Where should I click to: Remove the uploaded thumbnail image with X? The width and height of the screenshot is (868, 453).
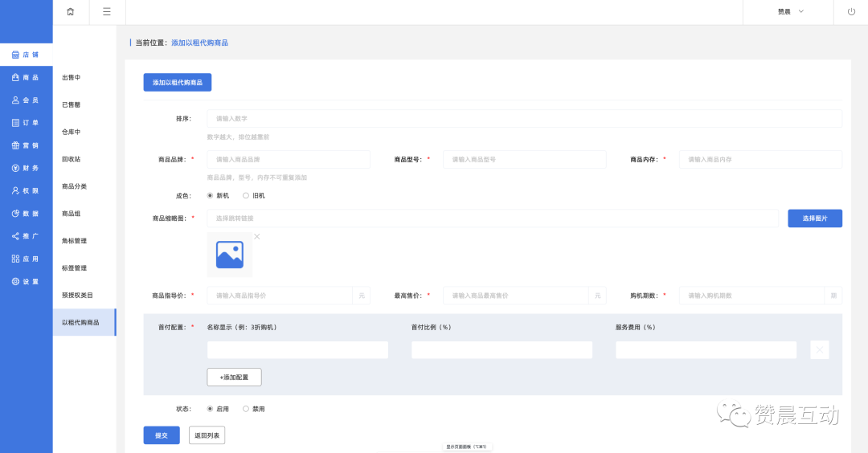pyautogui.click(x=257, y=236)
